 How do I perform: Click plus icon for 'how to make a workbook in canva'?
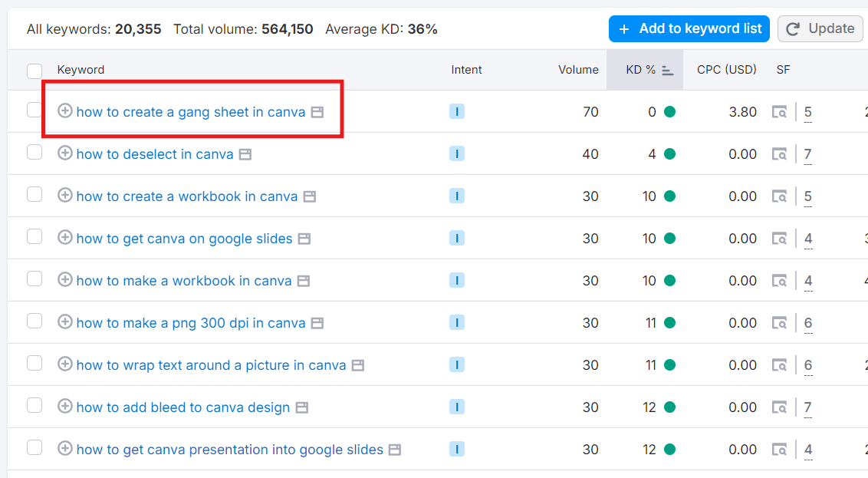tap(64, 279)
